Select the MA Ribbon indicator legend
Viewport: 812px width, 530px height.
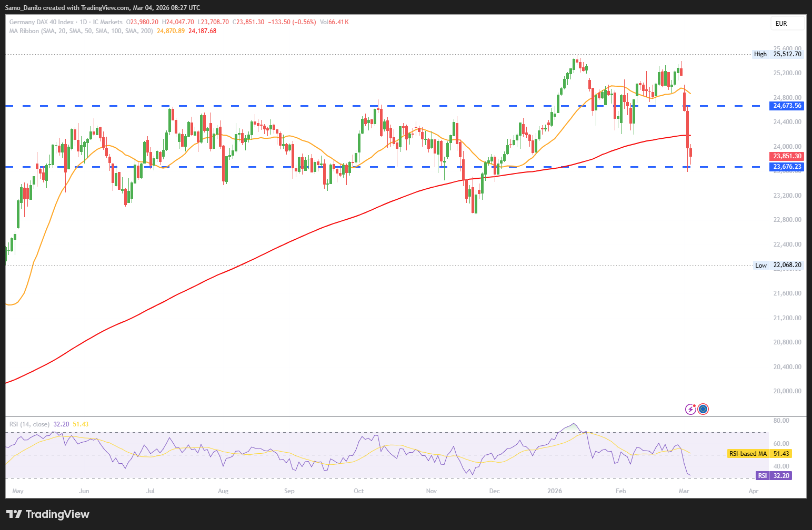[81, 31]
